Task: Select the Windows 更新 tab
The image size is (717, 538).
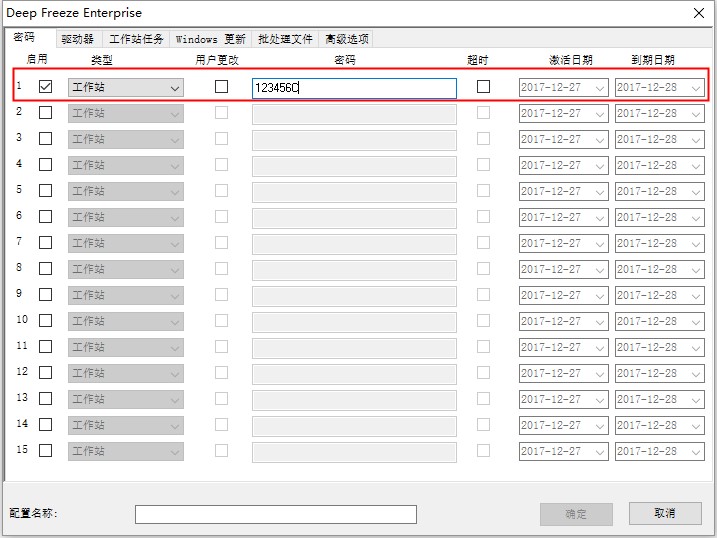Action: [210, 39]
